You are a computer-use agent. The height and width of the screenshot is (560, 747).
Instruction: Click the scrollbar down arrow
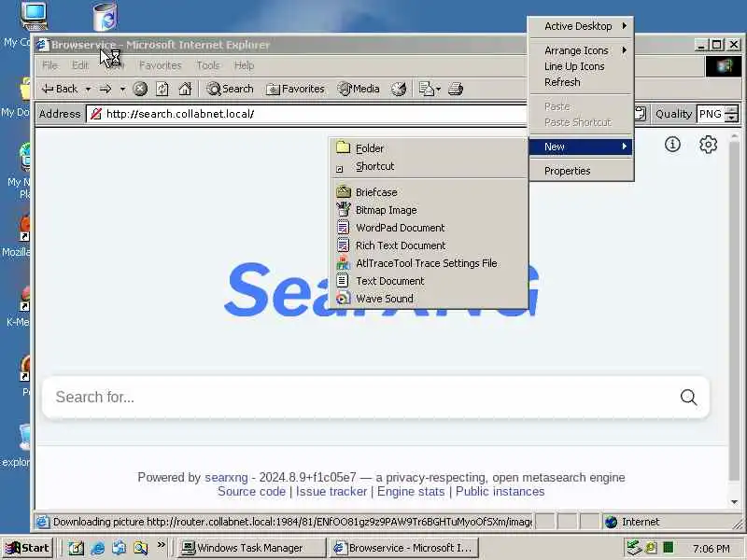734,502
